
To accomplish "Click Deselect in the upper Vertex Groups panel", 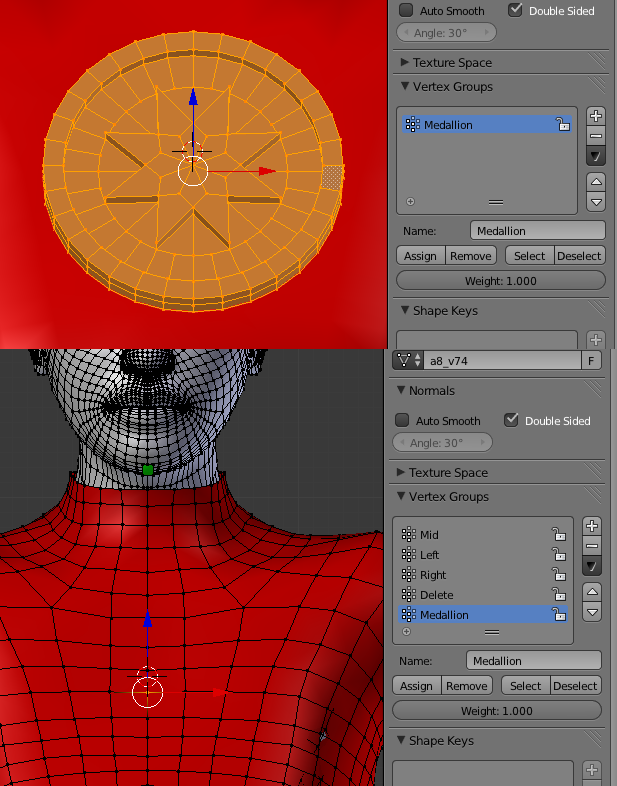I will coord(580,256).
